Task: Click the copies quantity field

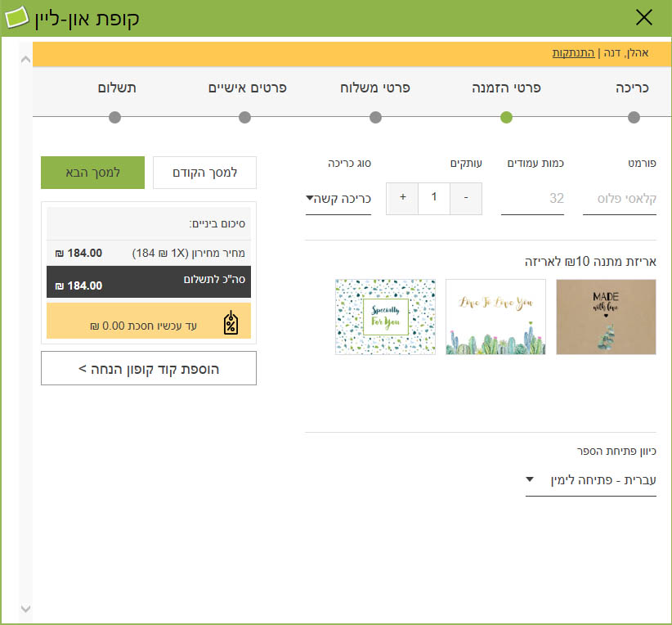Action: [x=434, y=198]
